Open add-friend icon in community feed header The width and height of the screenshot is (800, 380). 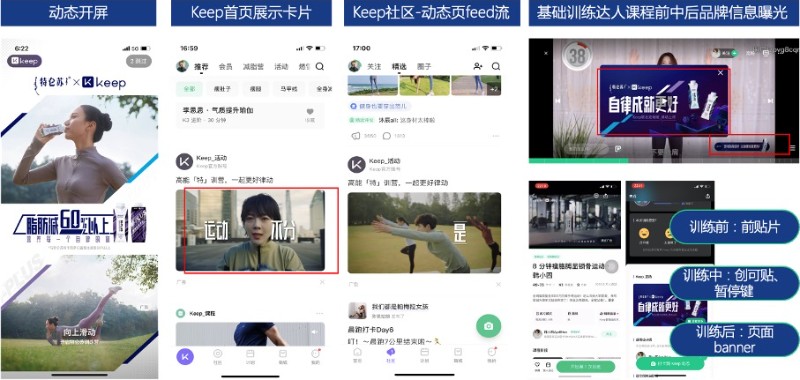478,66
